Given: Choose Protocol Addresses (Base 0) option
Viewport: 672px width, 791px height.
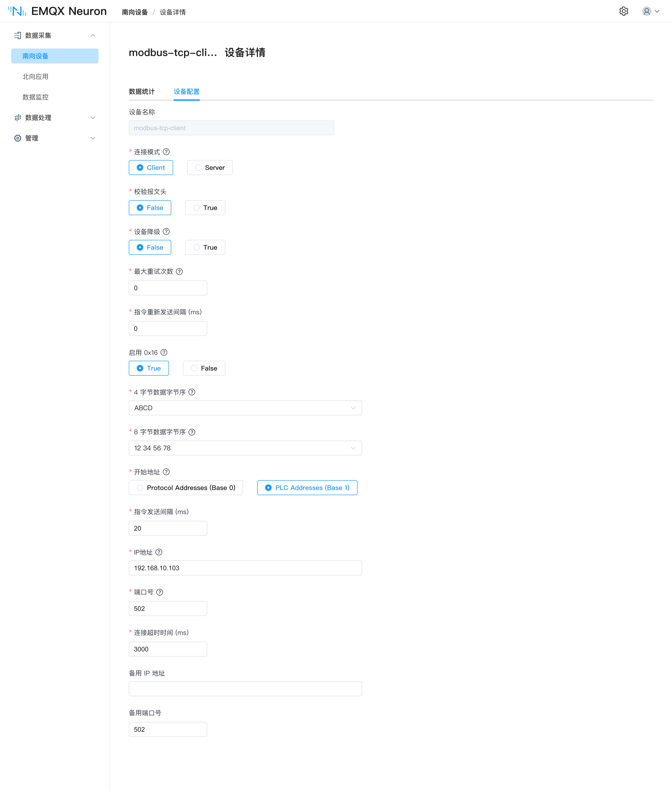Looking at the screenshot, I should click(186, 488).
